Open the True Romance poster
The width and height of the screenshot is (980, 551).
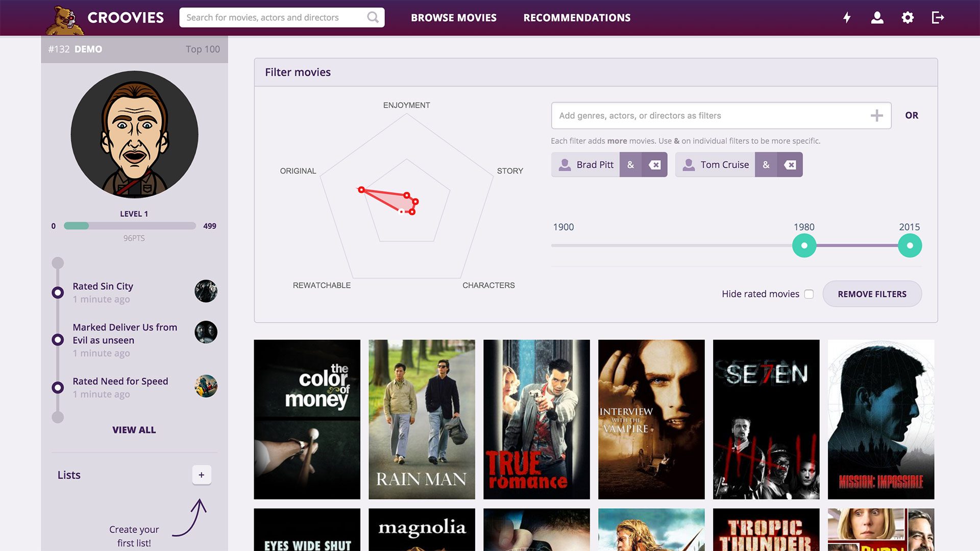[x=536, y=419]
